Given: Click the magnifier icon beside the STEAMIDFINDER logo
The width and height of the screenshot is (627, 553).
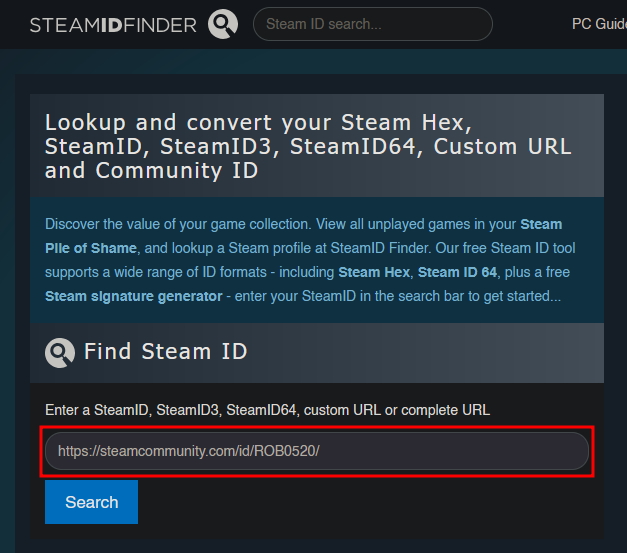Looking at the screenshot, I should pyautogui.click(x=223, y=24).
